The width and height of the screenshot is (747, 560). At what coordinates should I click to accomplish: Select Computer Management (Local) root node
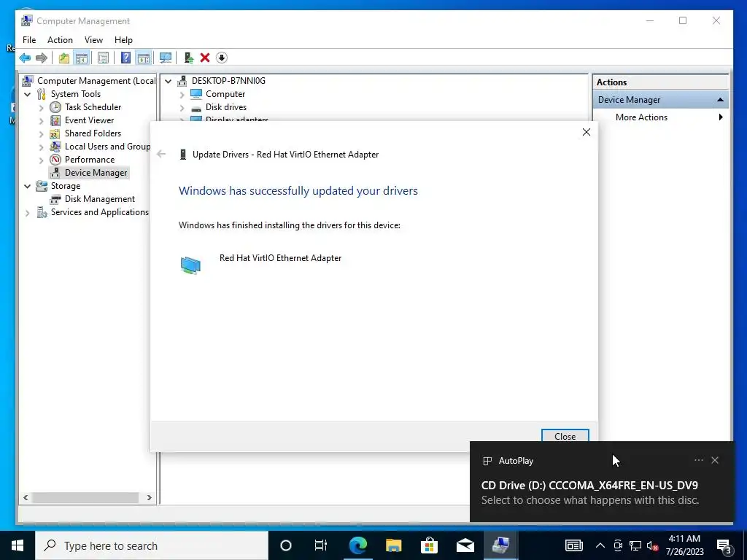pyautogui.click(x=96, y=81)
